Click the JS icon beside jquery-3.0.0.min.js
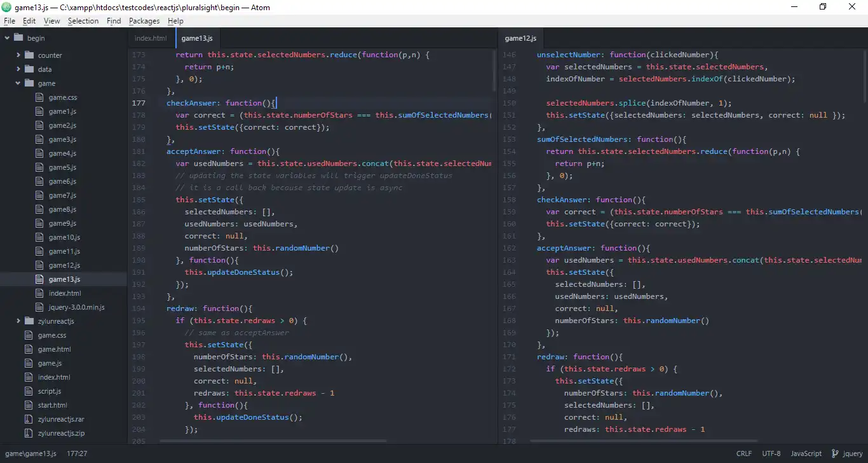This screenshot has height=463, width=868. (x=39, y=307)
